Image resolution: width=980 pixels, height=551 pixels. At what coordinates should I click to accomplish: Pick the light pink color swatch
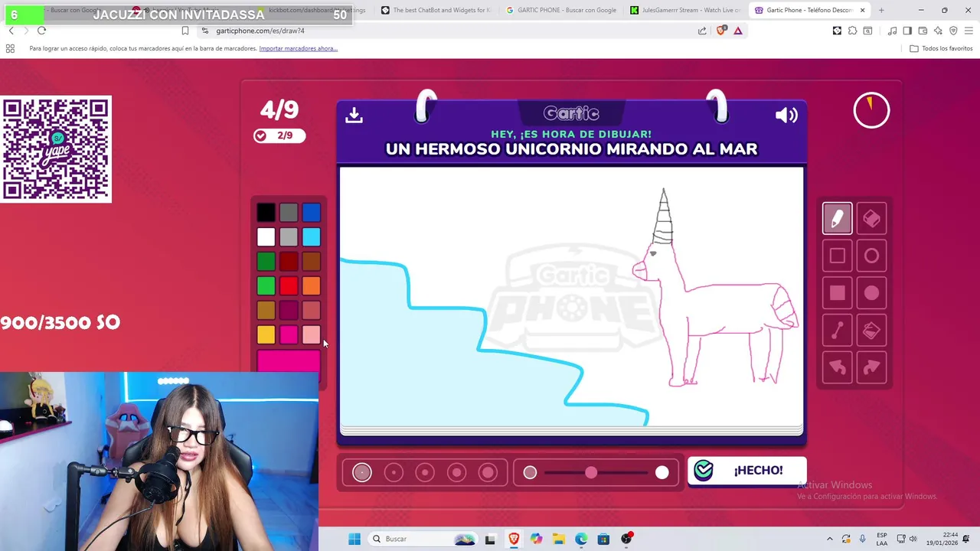pos(311,334)
